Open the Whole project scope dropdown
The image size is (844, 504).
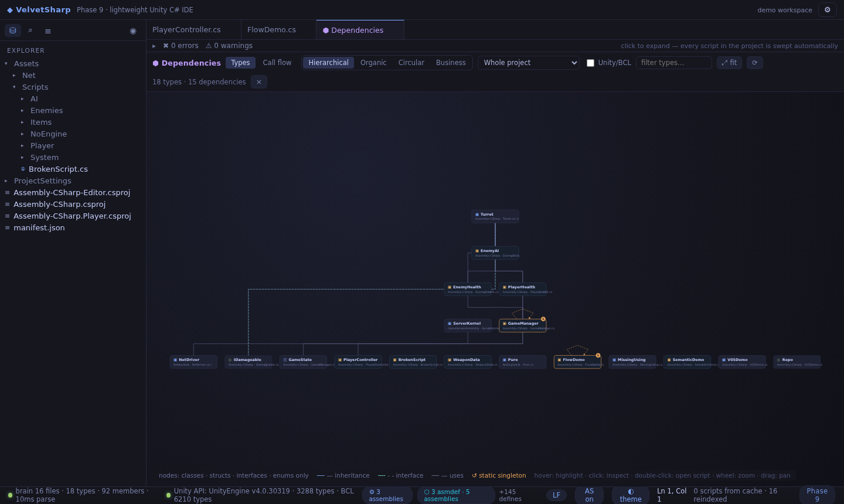pos(529,63)
